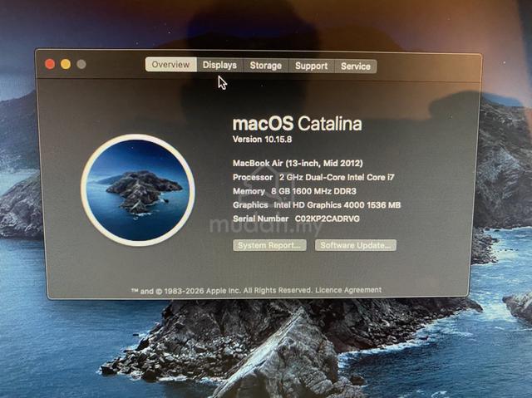Open System Report button
532x398 pixels.
[269, 245]
